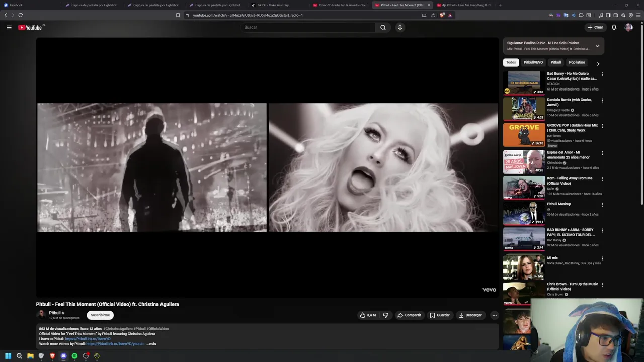
Task: Open options for Bad Bunny No Me Quiero Casar
Action: point(602,74)
